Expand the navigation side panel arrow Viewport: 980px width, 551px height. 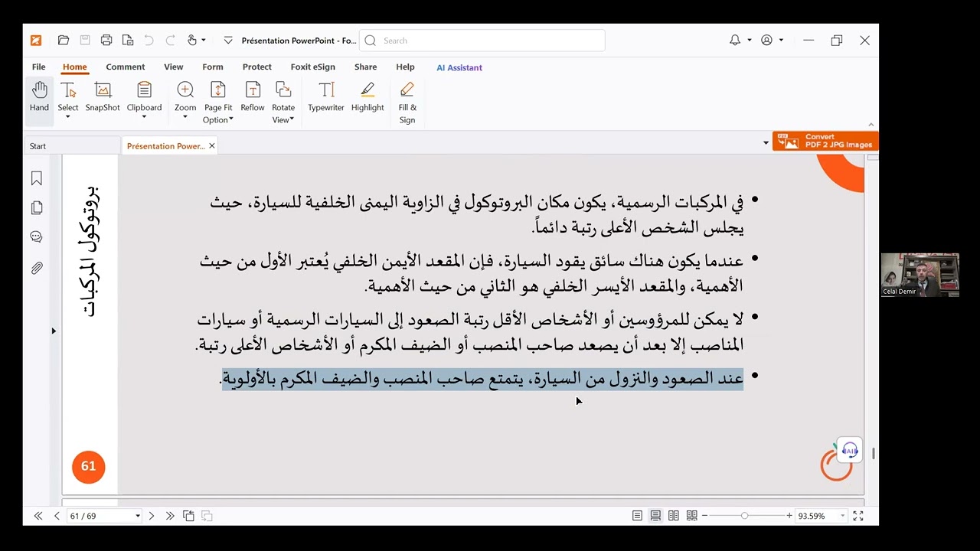point(54,331)
